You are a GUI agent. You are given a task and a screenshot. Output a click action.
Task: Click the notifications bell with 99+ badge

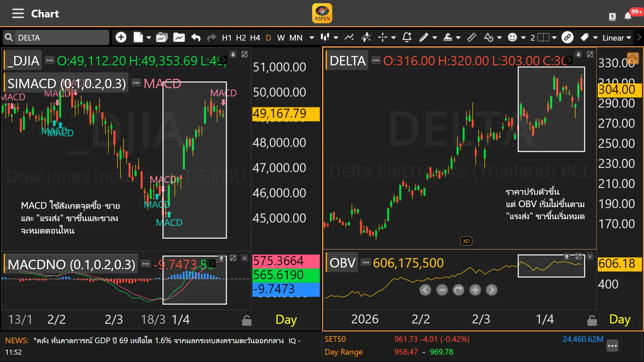tap(628, 16)
